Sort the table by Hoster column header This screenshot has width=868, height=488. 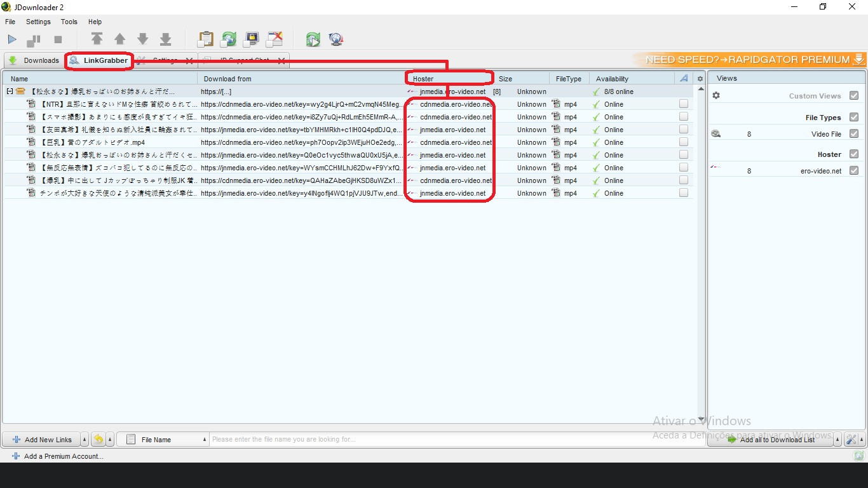(x=450, y=79)
